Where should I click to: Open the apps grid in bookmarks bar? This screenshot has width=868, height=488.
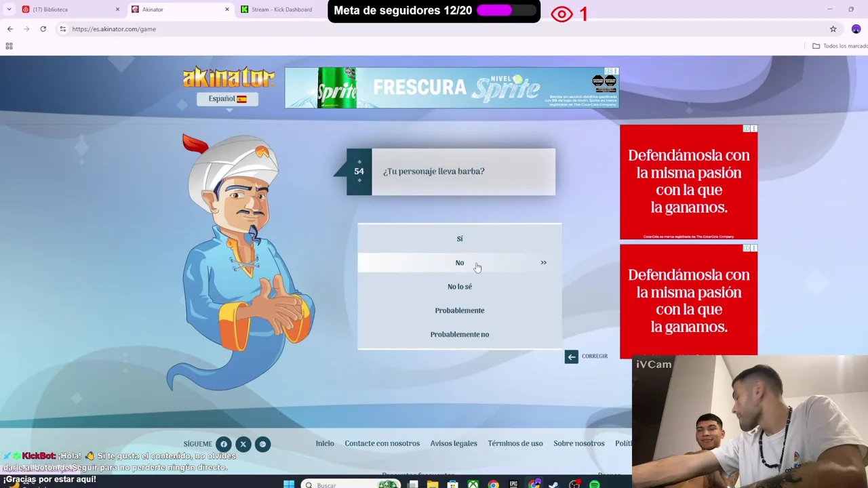pyautogui.click(x=9, y=46)
